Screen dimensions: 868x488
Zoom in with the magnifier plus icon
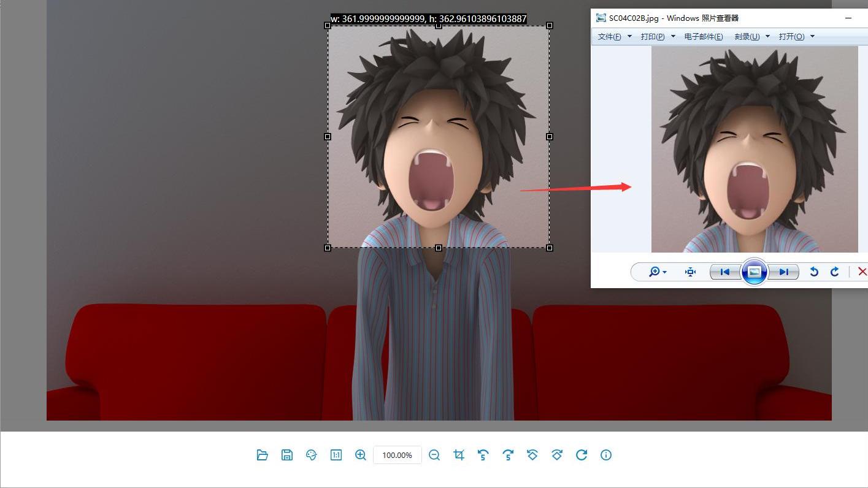click(x=361, y=455)
